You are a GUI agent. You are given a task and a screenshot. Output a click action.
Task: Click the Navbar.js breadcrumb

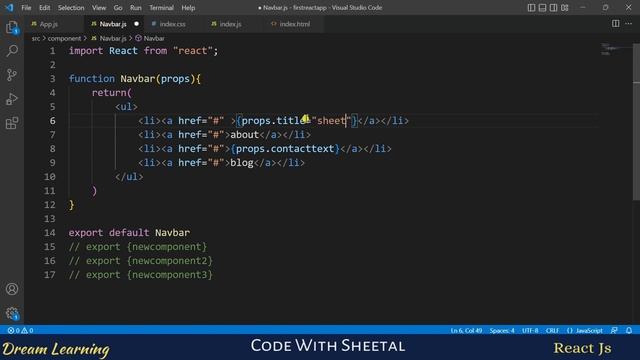(113, 38)
